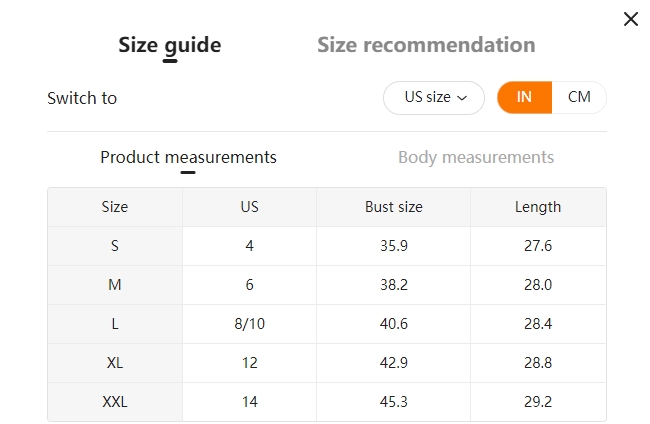Image resolution: width=650 pixels, height=424 pixels.
Task: Open the US size dropdown
Action: point(434,97)
